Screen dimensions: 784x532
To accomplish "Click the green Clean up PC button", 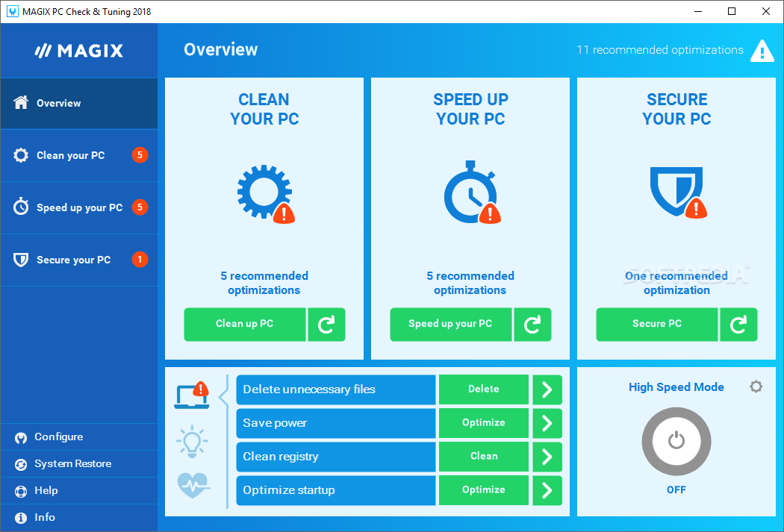I will pyautogui.click(x=244, y=325).
